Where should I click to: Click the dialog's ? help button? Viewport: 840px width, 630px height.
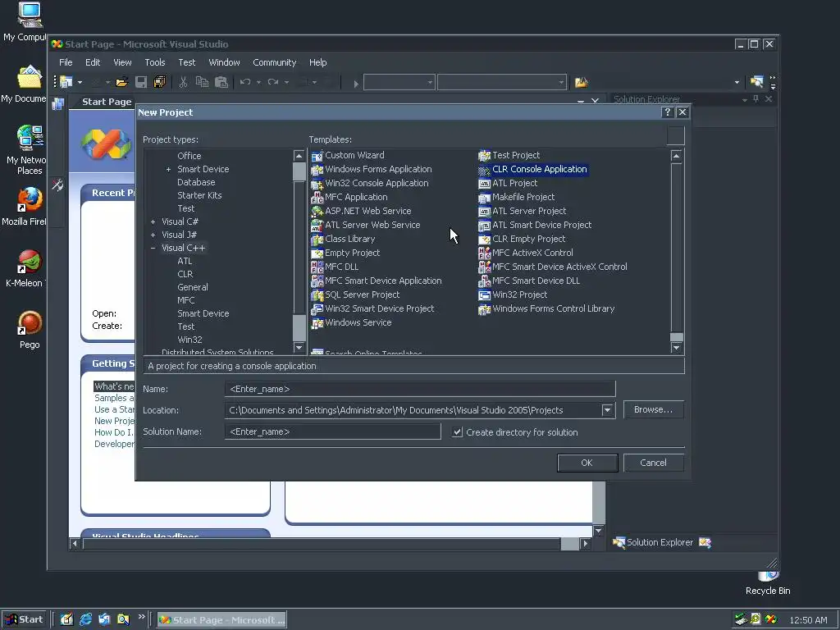pos(667,112)
